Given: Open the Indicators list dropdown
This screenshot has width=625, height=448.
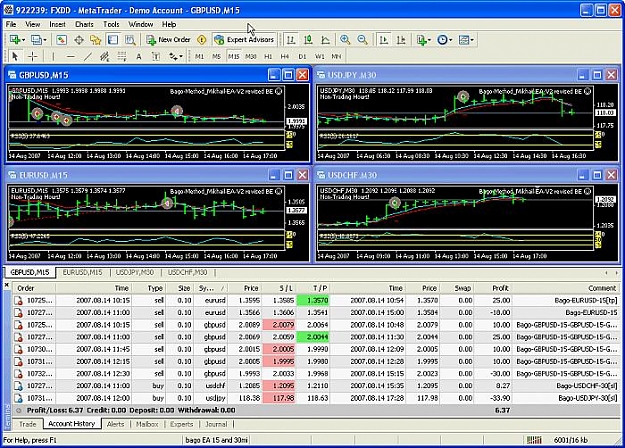Looking at the screenshot, I should pyautogui.click(x=423, y=39).
